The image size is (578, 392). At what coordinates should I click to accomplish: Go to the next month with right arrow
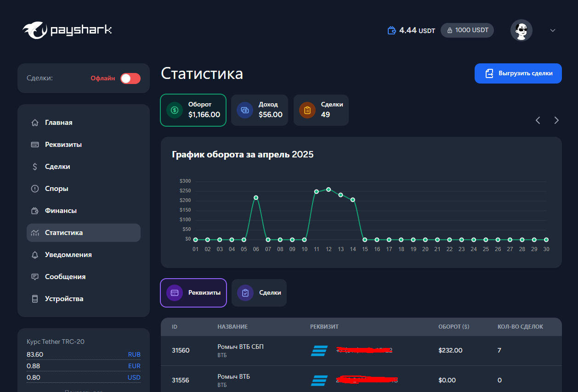556,120
